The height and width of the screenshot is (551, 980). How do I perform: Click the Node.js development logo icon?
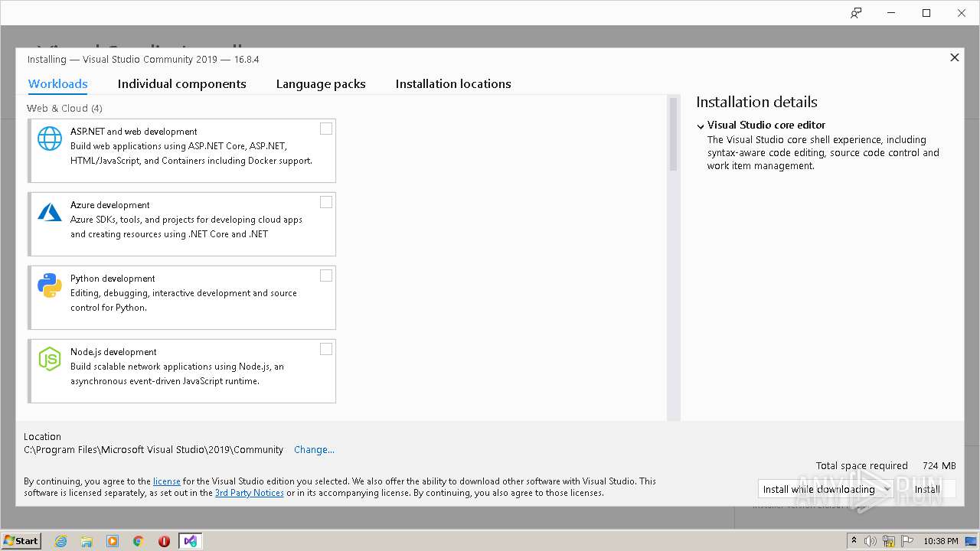coord(50,359)
